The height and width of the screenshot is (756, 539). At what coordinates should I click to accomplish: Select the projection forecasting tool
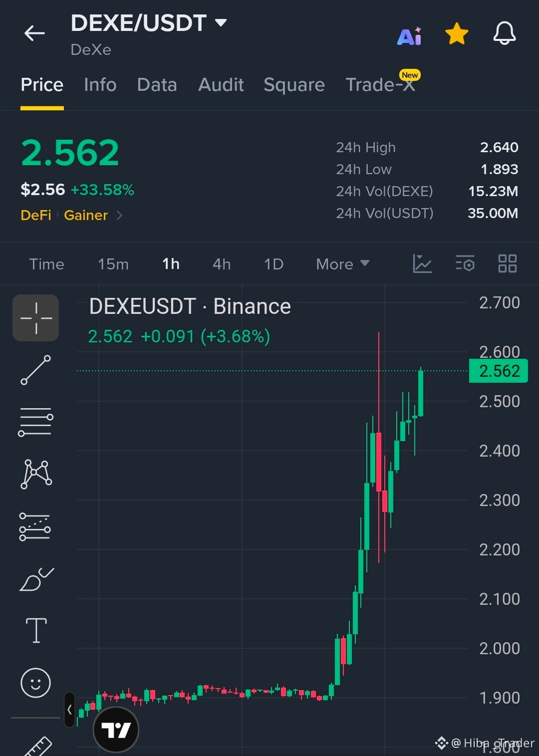tap(35, 526)
